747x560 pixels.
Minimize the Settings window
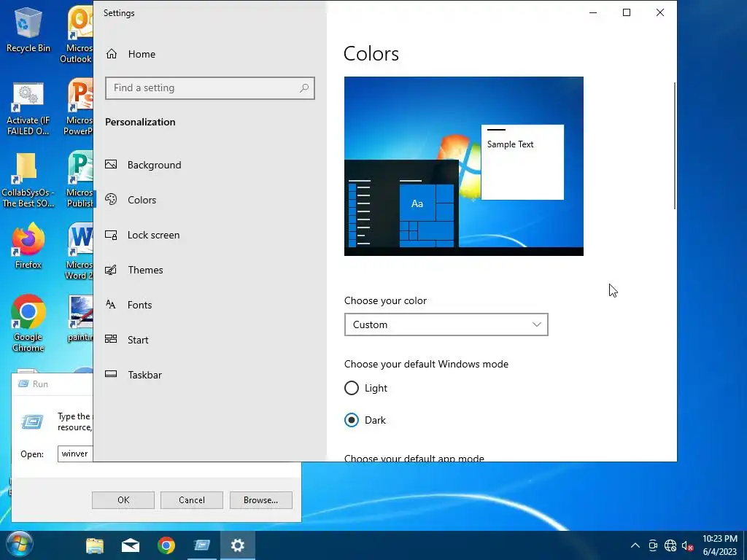pyautogui.click(x=593, y=13)
